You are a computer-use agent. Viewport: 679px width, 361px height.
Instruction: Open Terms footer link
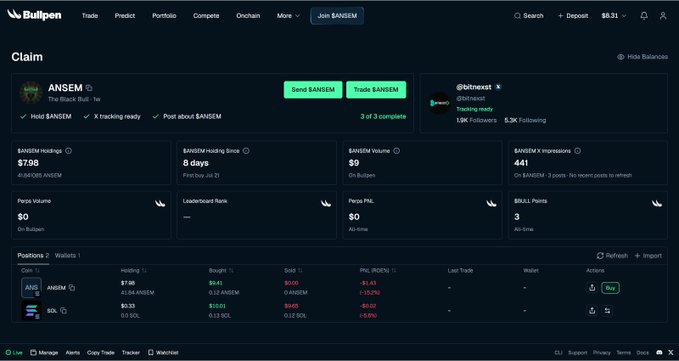click(624, 353)
